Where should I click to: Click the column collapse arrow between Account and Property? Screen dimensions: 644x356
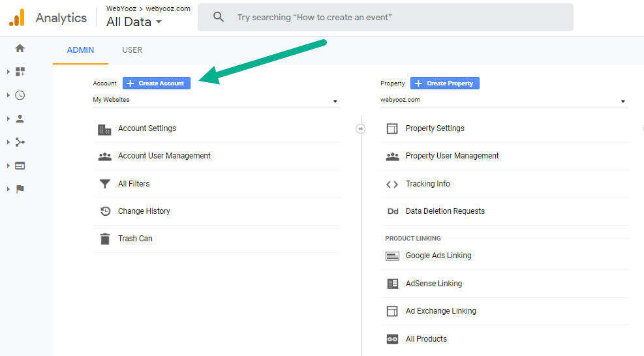(361, 128)
